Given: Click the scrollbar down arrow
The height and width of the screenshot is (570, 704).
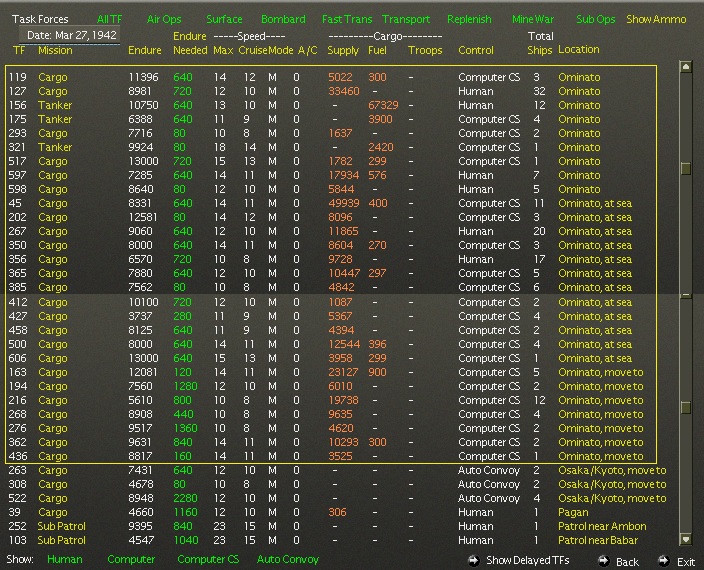Looking at the screenshot, I should click(x=686, y=539).
